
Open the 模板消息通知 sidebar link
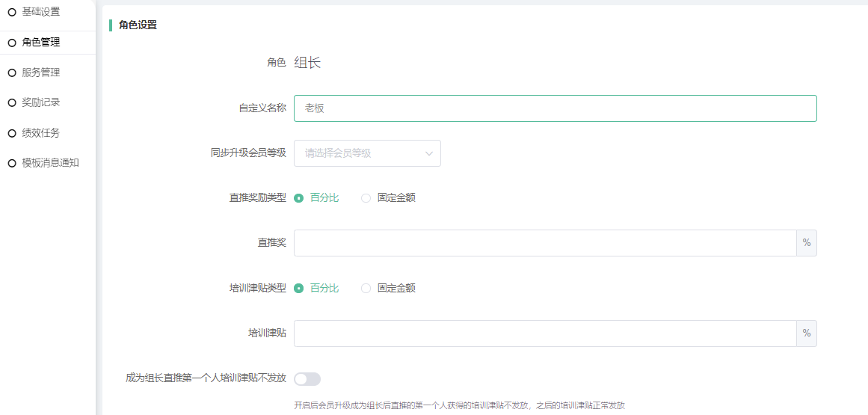tap(50, 163)
